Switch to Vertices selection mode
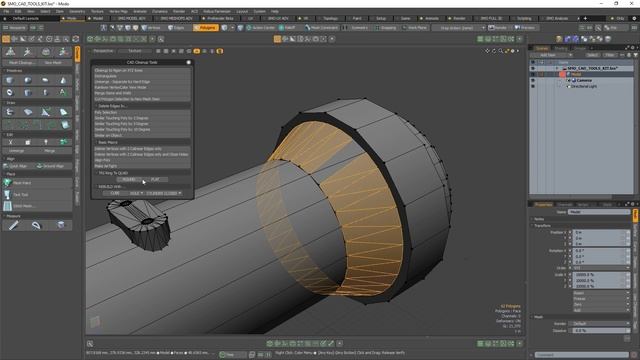The width and height of the screenshot is (640, 360). [x=151, y=28]
